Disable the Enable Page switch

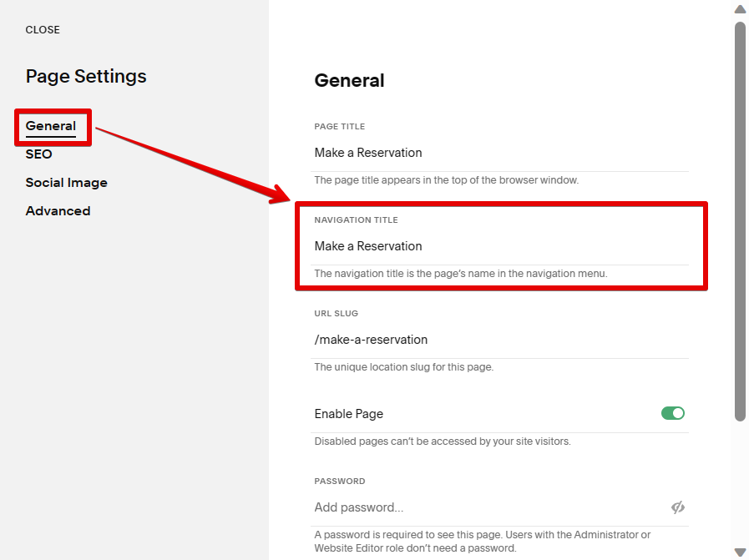coord(672,413)
